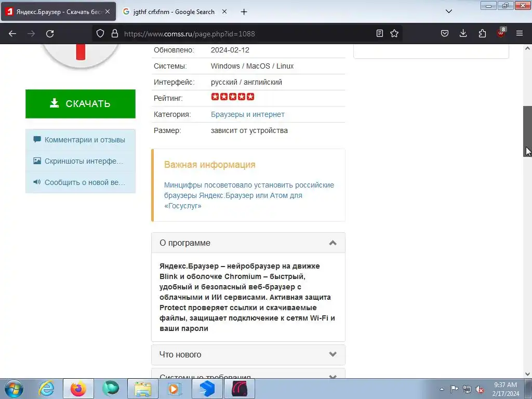Click the Windows / MacOS / Linux text

coord(252,66)
